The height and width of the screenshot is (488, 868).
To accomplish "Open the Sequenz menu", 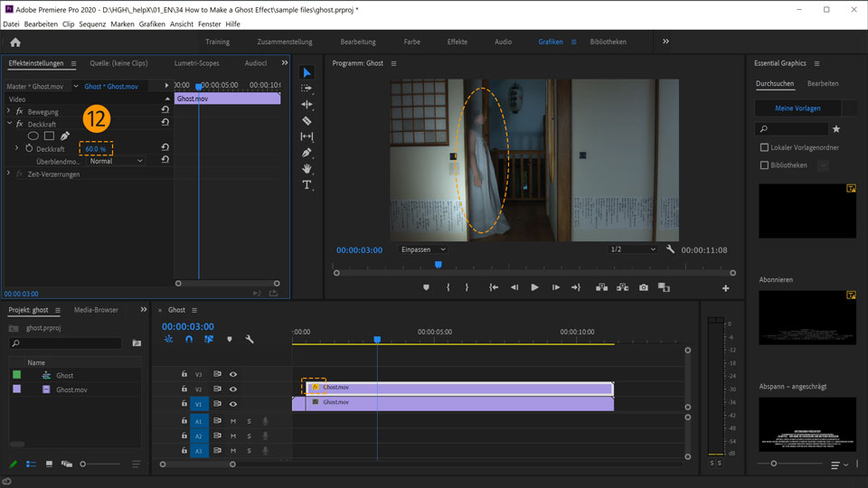I will (x=92, y=23).
